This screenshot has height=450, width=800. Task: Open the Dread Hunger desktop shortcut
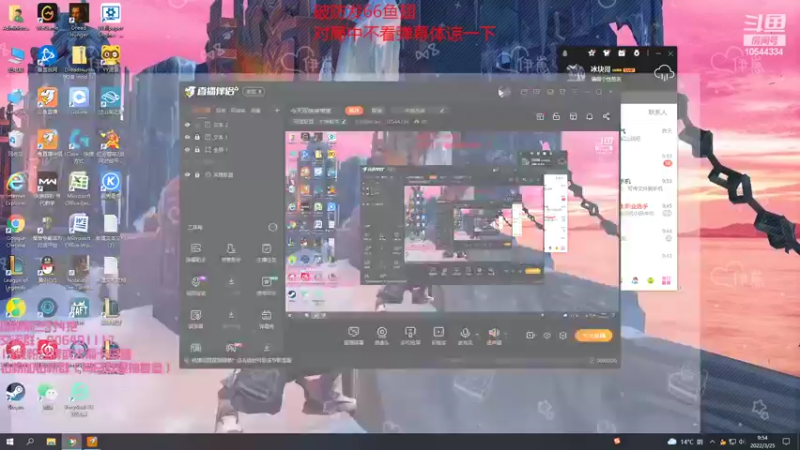pyautogui.click(x=79, y=20)
